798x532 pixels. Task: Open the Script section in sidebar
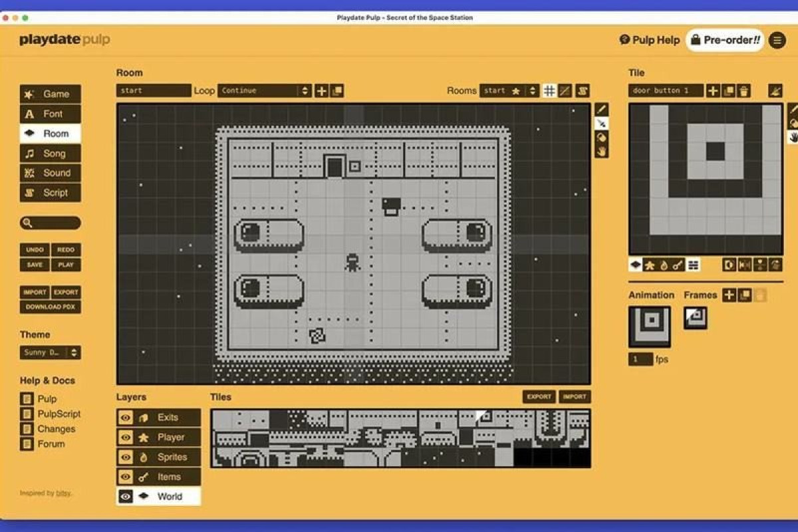pos(51,193)
